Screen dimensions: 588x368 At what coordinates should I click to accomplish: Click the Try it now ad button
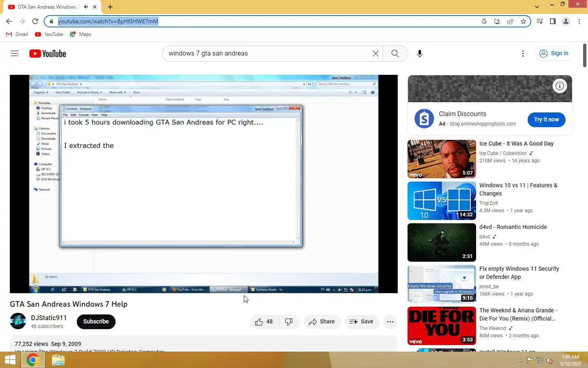[546, 119]
